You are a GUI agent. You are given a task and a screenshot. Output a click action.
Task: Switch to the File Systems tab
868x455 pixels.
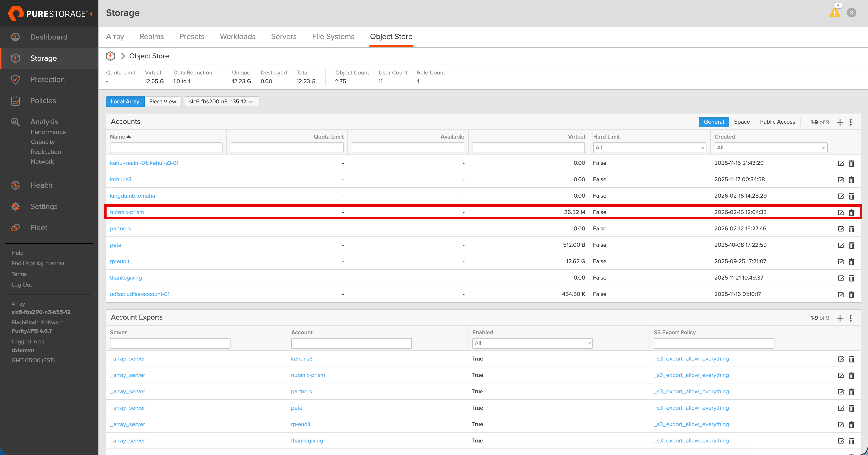point(333,37)
